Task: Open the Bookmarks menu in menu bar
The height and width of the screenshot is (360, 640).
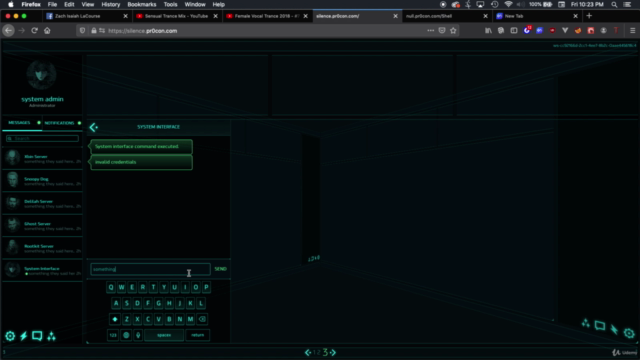Action: click(x=142, y=4)
